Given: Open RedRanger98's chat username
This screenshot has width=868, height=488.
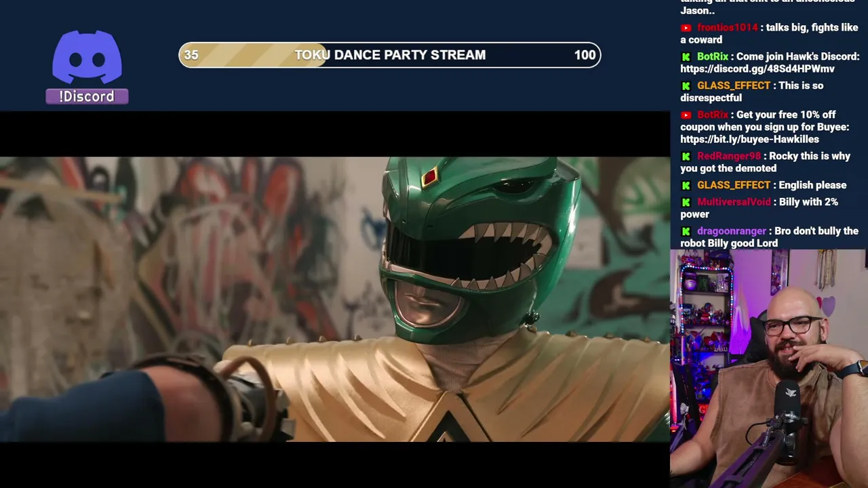Looking at the screenshot, I should [x=729, y=157].
